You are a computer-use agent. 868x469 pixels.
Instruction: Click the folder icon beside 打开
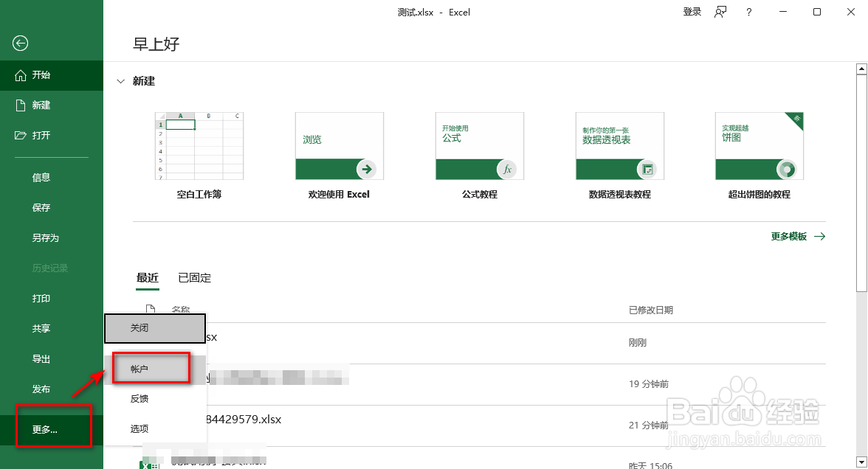(21, 136)
